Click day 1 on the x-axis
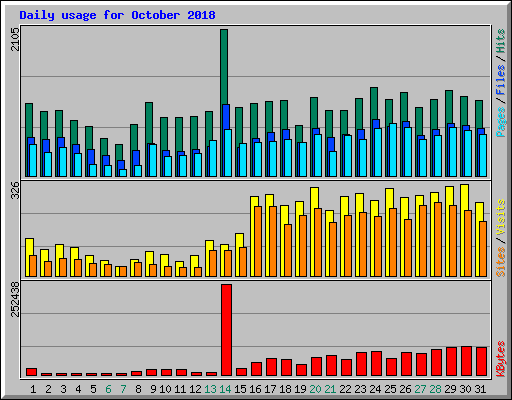This screenshot has height=400, width=512. tap(33, 389)
